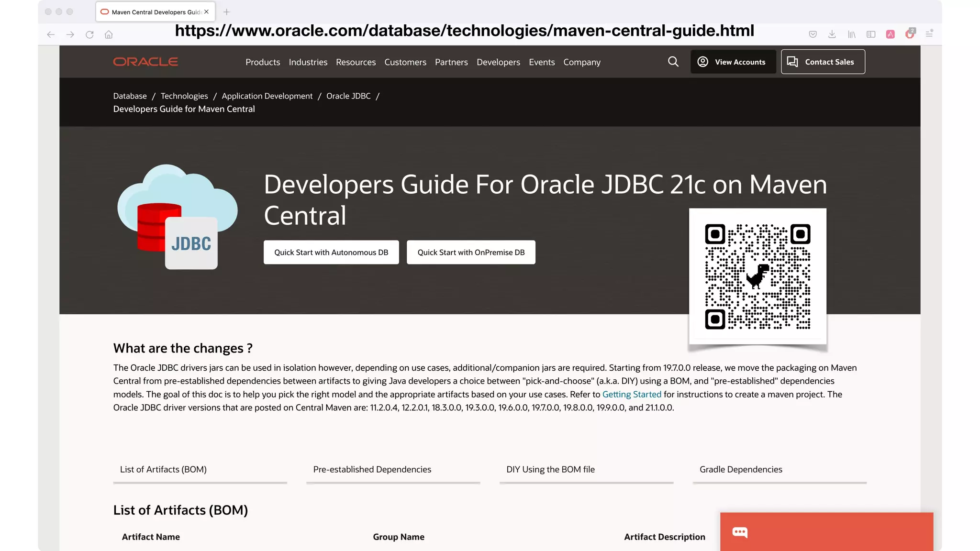This screenshot has width=980, height=551.
Task: Open the Developers navigation menu
Action: pyautogui.click(x=498, y=62)
